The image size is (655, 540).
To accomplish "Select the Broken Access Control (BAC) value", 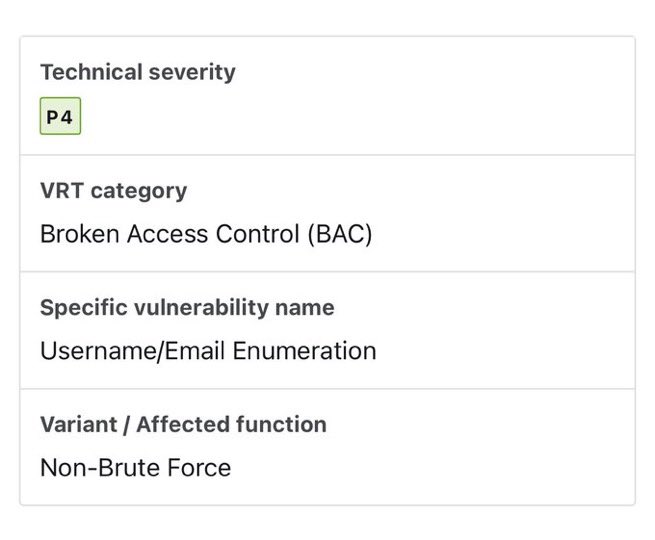I will [205, 234].
